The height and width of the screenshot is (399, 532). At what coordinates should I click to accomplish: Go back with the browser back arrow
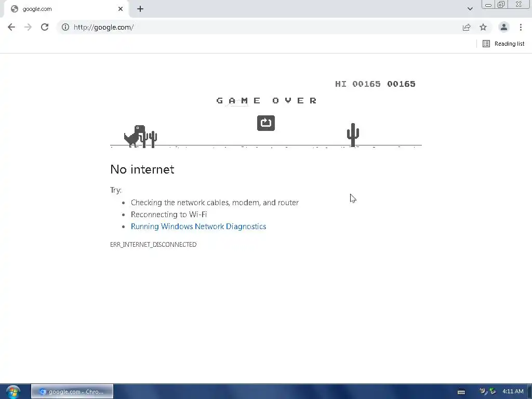pyautogui.click(x=11, y=27)
